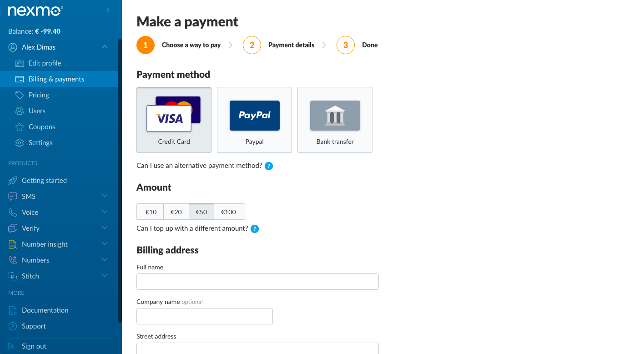Click the Stitch icon in sidebar

(x=13, y=276)
